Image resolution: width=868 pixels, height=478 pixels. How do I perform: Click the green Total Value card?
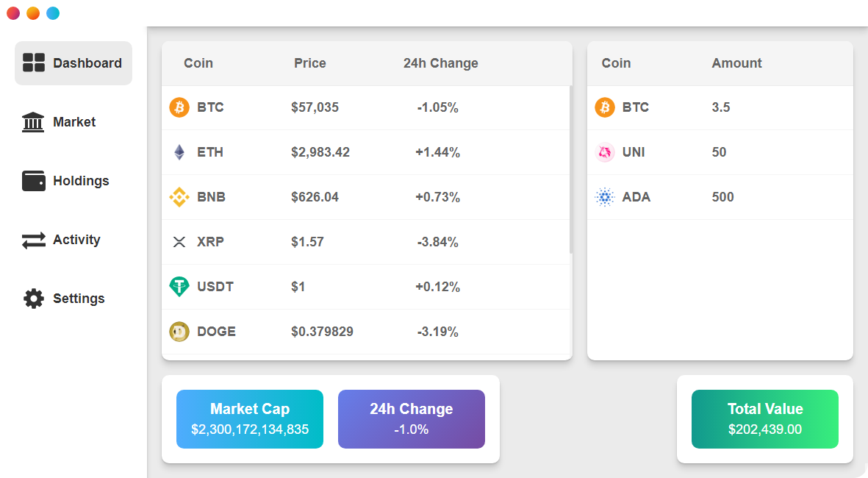[x=765, y=419]
